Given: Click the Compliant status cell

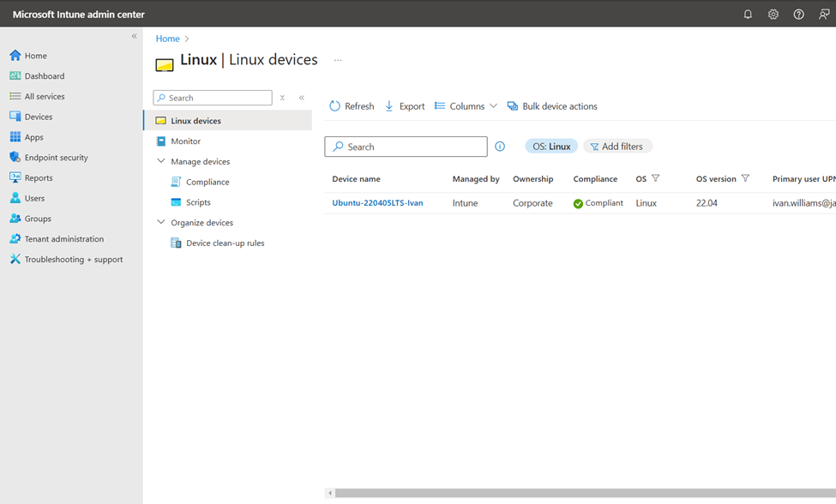Looking at the screenshot, I should pos(598,203).
